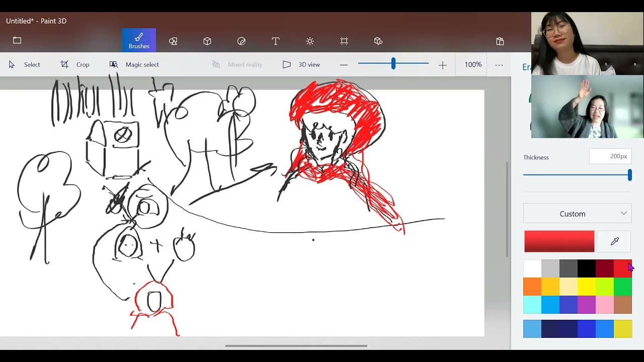Open the Stickers tool
644x362 pixels.
point(242,41)
